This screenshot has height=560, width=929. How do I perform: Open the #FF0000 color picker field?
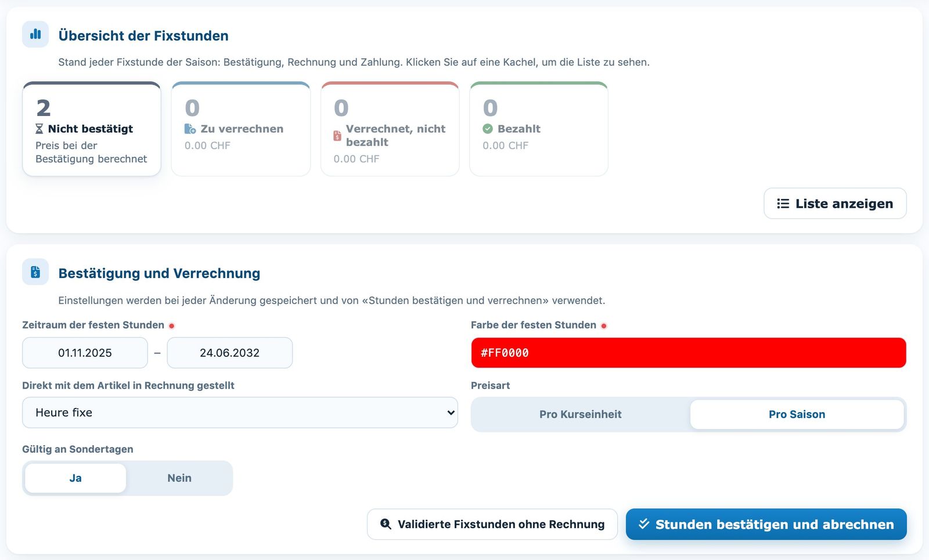(x=689, y=353)
